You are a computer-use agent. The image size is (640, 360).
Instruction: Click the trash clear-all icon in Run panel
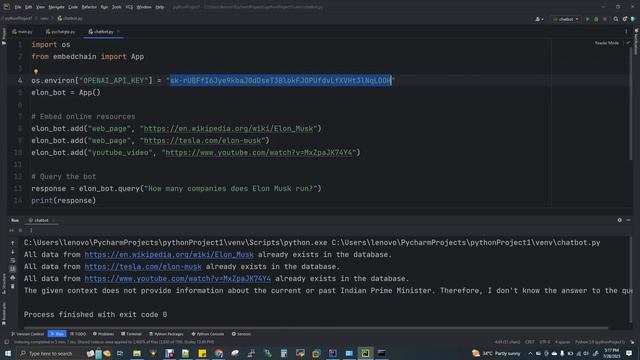tap(13, 286)
